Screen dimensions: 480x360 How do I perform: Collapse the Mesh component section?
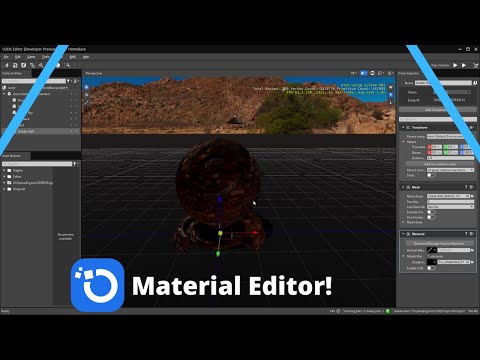pyautogui.click(x=403, y=187)
